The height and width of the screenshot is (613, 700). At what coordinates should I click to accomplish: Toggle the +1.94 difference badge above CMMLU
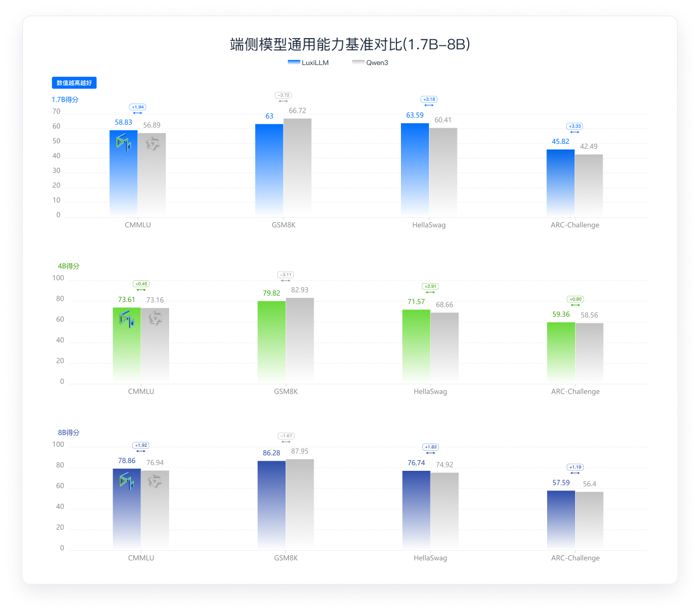pyautogui.click(x=138, y=107)
